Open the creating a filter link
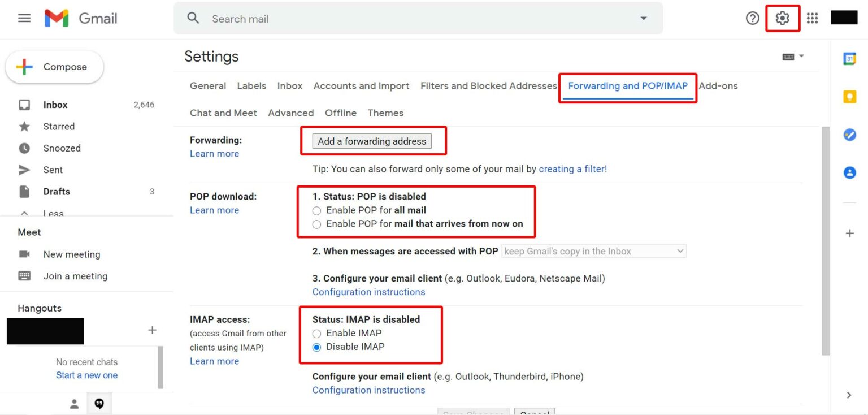 tap(572, 168)
